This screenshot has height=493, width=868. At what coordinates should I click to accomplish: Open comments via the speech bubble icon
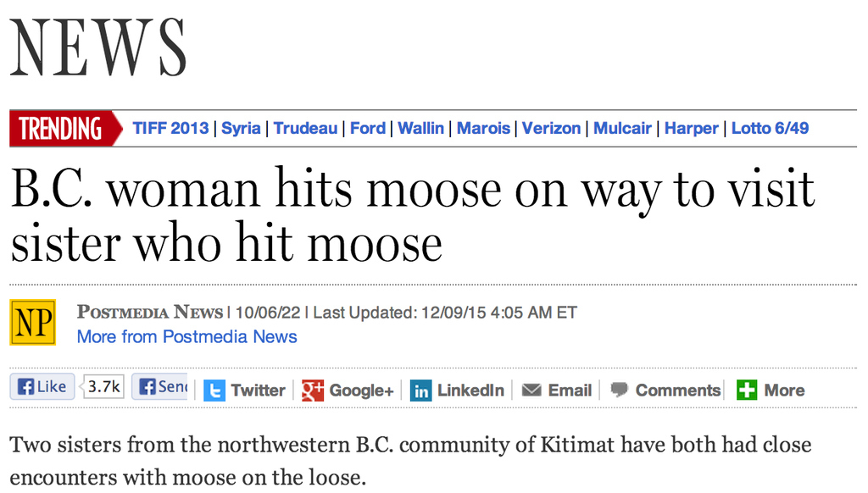[x=619, y=391]
